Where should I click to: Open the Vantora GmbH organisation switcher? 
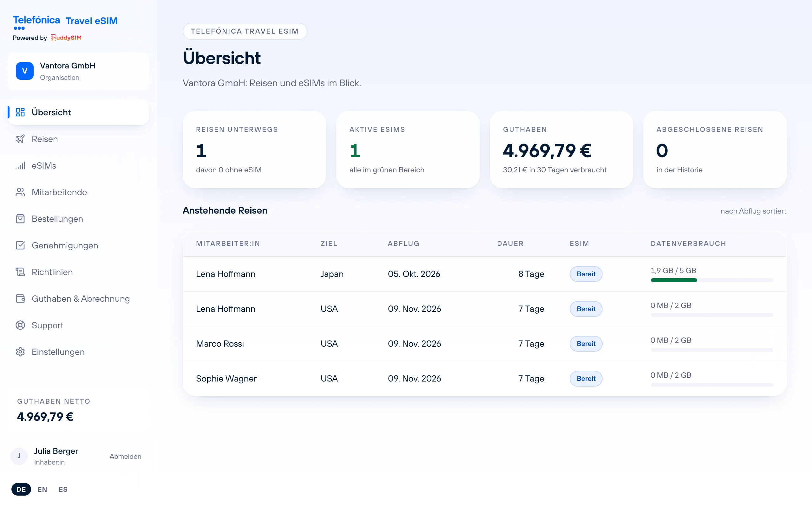tap(78, 71)
